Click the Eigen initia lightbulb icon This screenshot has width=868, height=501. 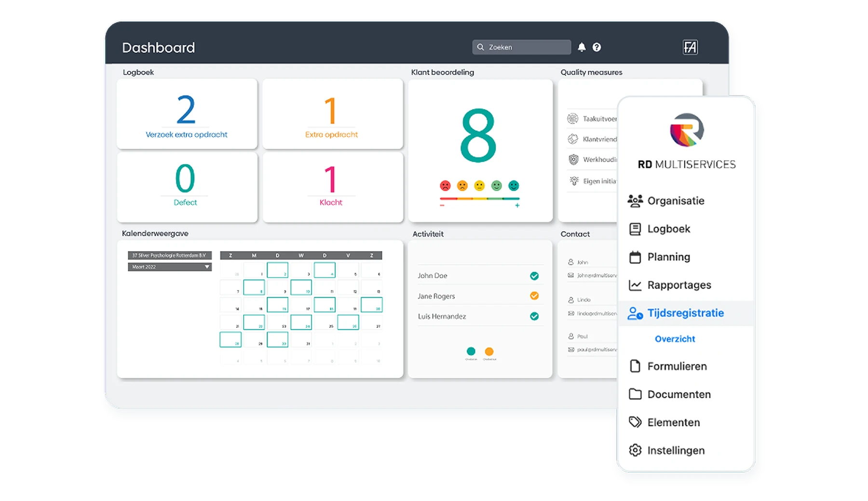click(574, 181)
